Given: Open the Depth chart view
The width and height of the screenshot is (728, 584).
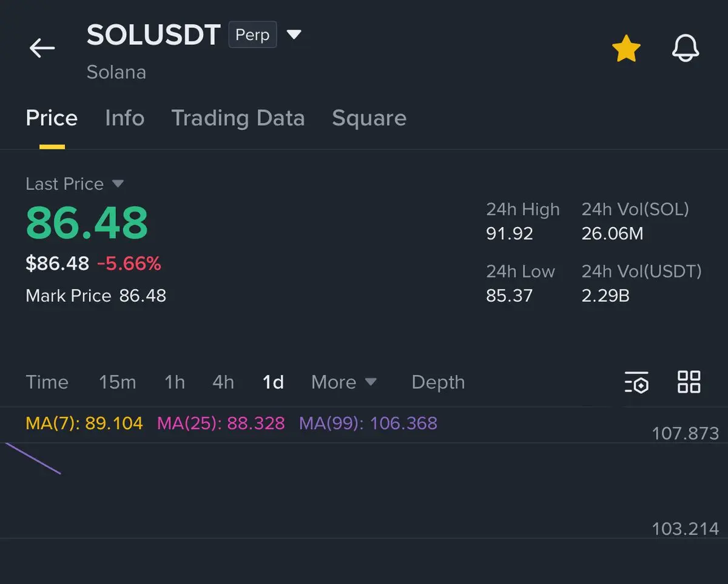Looking at the screenshot, I should pyautogui.click(x=438, y=382).
